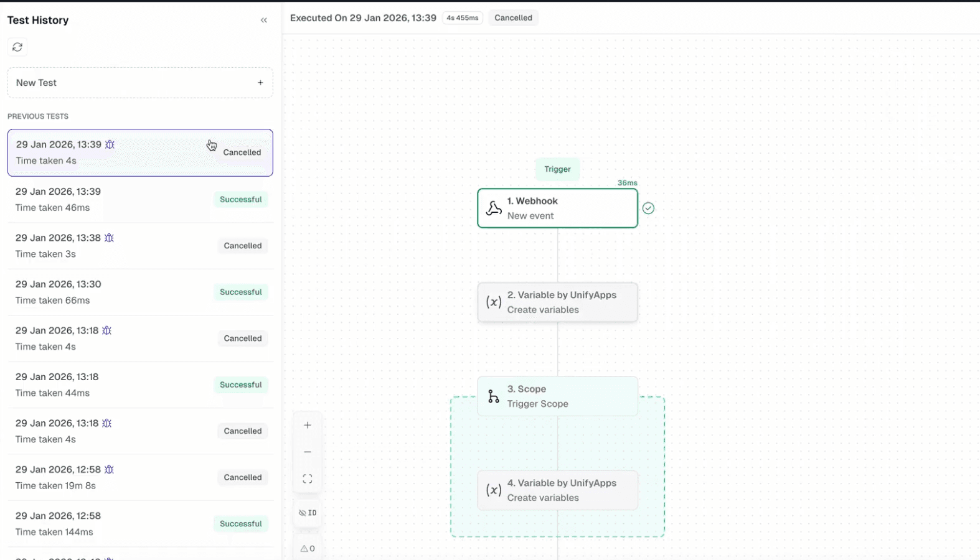
Task: Open the warnings indicator showing 0
Action: tap(308, 548)
